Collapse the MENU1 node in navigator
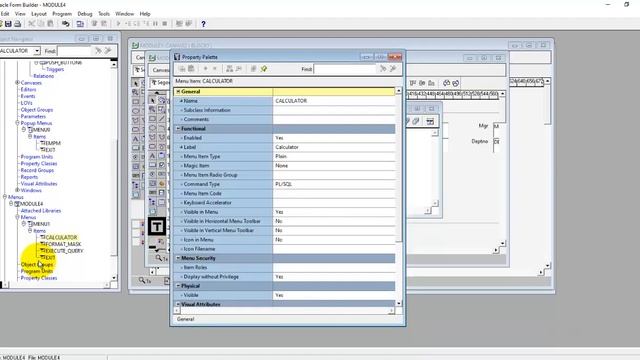 coord(24,224)
